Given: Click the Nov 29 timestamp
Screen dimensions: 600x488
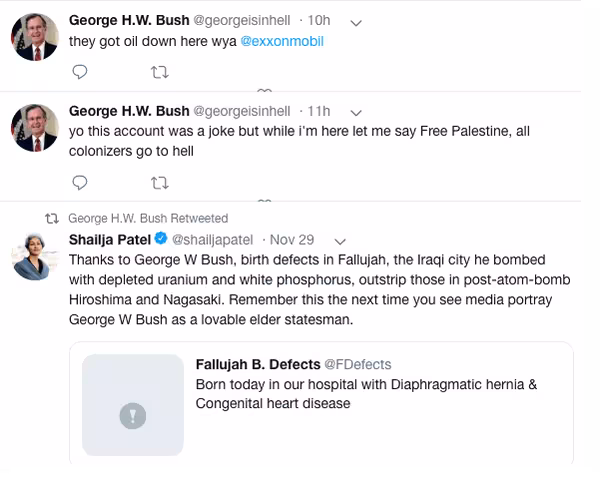Looking at the screenshot, I should 292,240.
